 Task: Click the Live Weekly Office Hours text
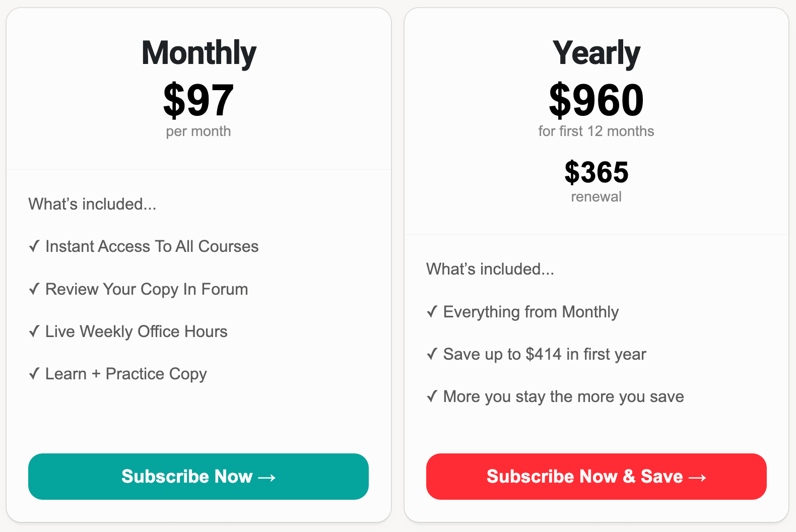137,331
